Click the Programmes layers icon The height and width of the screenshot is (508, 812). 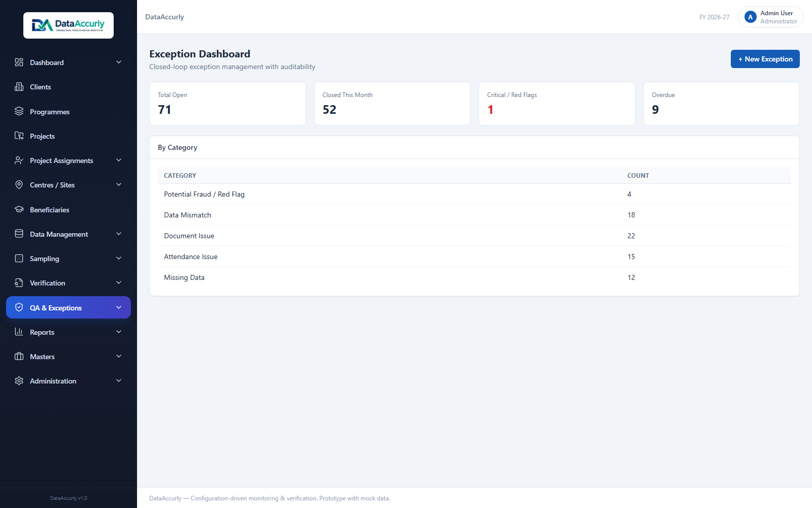(19, 111)
